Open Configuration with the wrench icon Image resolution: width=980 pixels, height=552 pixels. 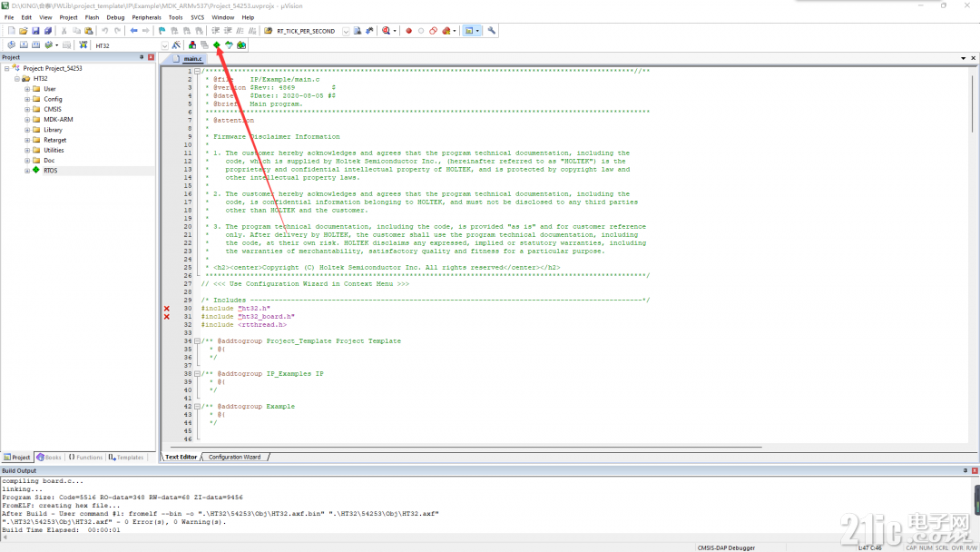pyautogui.click(x=492, y=31)
